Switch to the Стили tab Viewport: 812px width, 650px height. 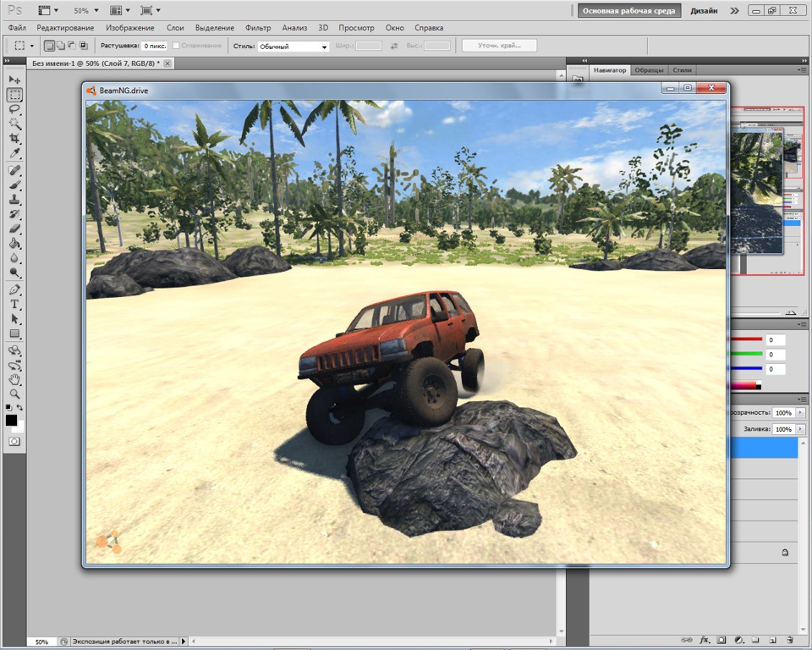click(x=682, y=70)
